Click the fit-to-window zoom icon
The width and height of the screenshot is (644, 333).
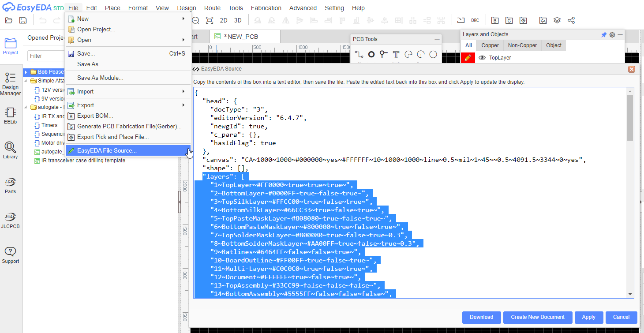[210, 20]
